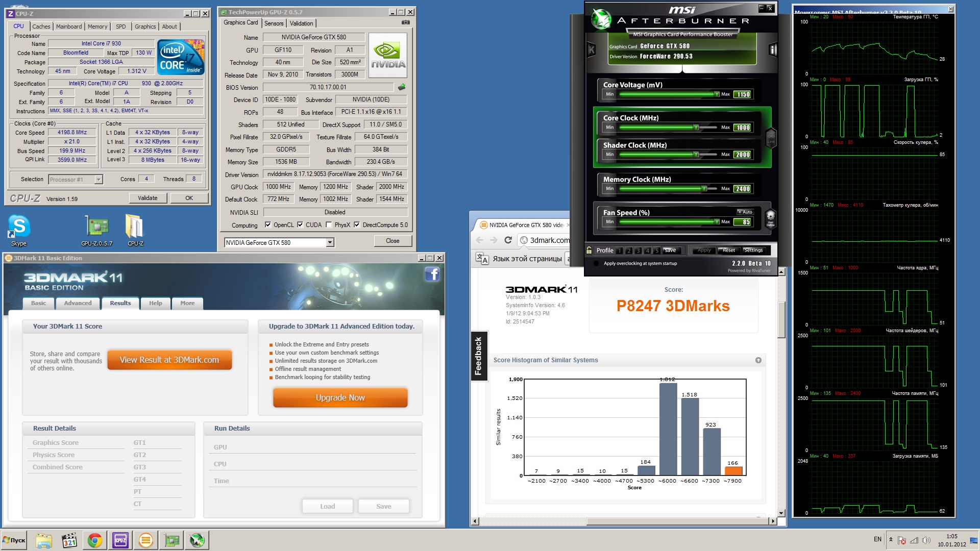Click Chrome taskbar icon
Screen dimensions: 980x551
coord(95,540)
